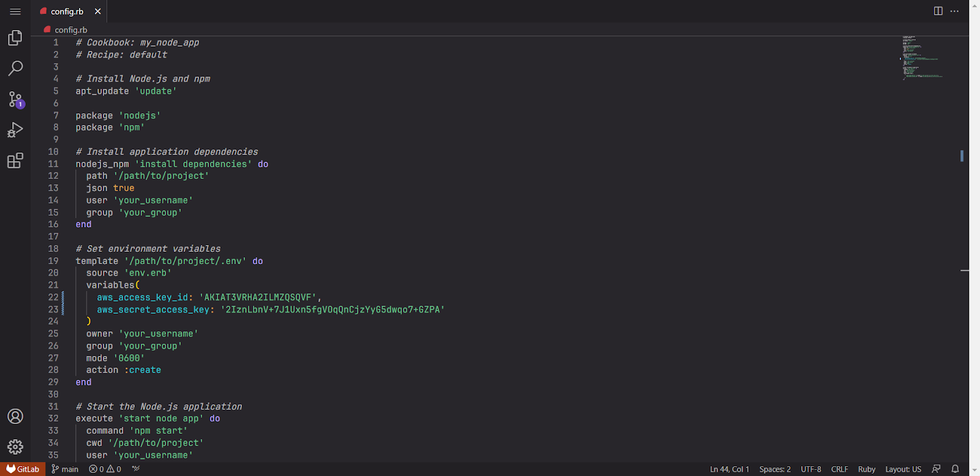
Task: Click the source 'env.erb' line
Action: (x=129, y=273)
